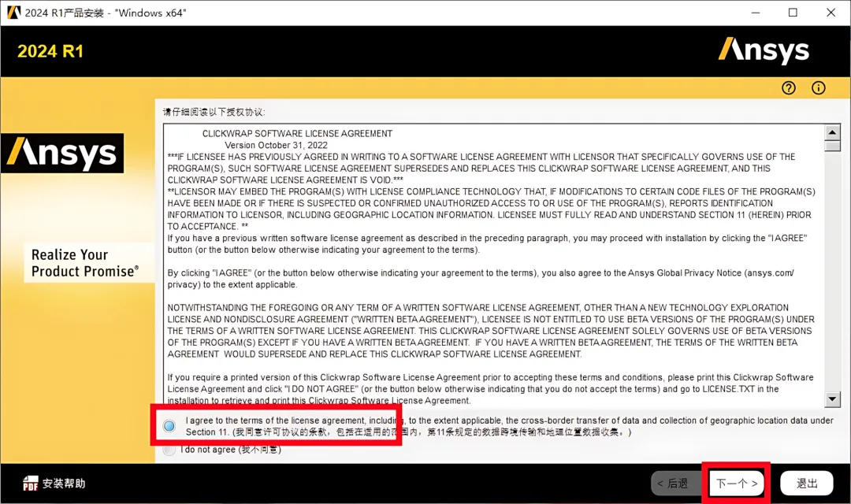This screenshot has width=851, height=504.
Task: Minimize the installer window
Action: pyautogui.click(x=756, y=13)
